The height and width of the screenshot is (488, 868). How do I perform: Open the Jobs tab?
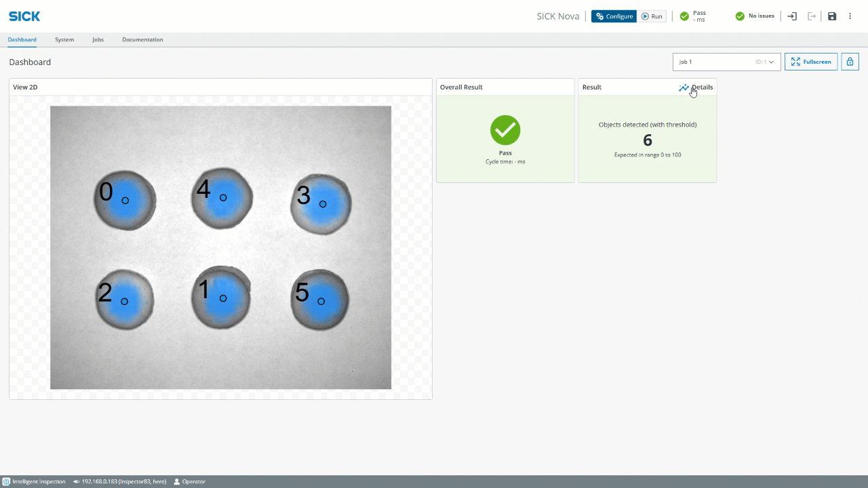[98, 40]
